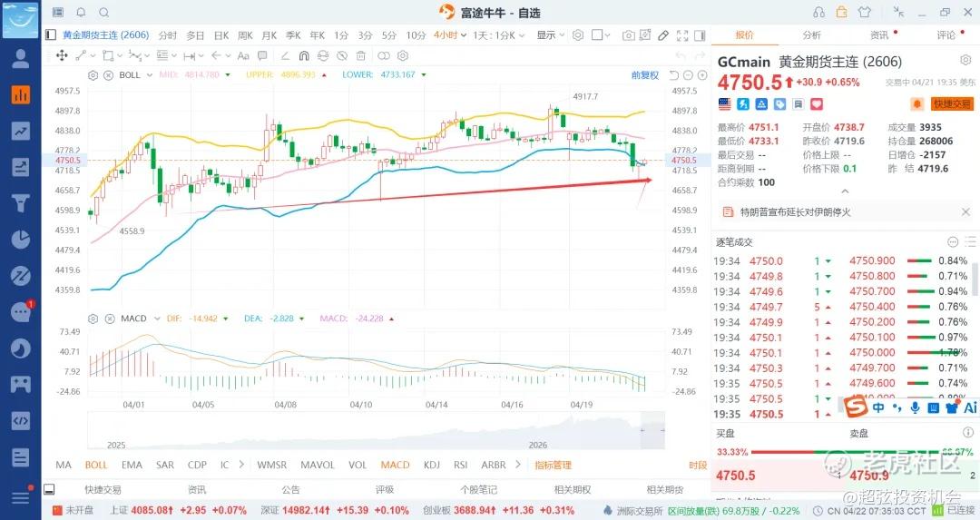This screenshot has height=520, width=980.
Task: Select the comment bubble annotation tool
Action: [262, 55]
